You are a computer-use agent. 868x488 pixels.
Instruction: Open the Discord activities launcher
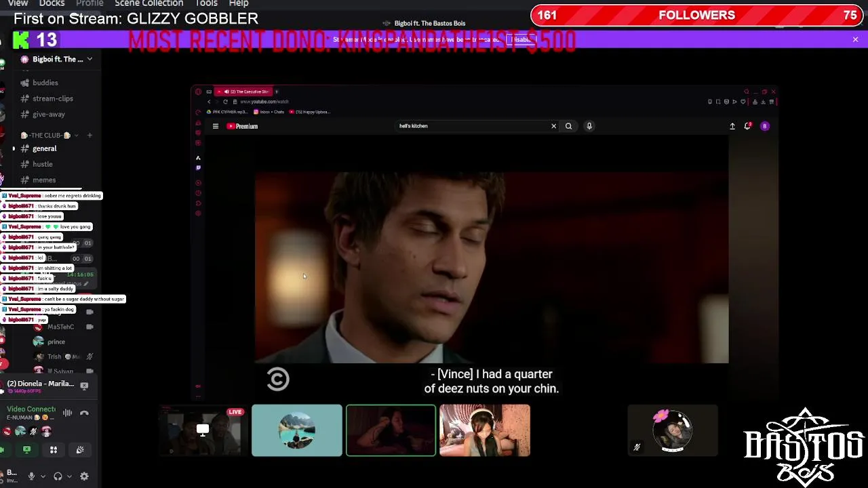[x=54, y=449]
